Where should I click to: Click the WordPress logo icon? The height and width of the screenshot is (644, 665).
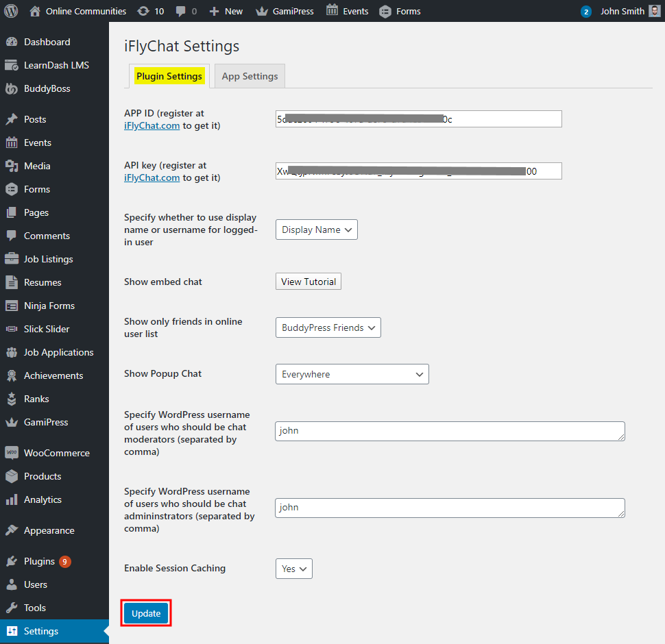(11, 11)
